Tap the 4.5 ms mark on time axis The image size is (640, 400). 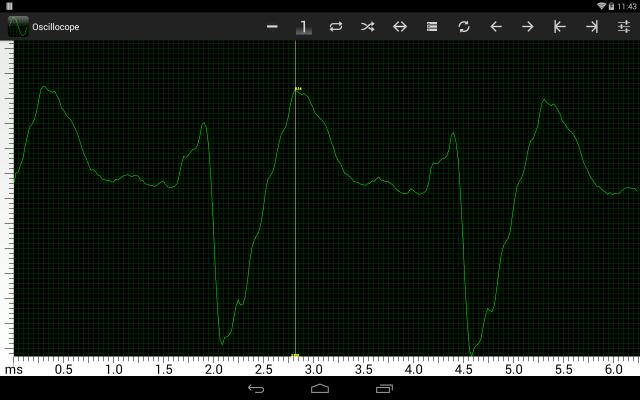463,369
